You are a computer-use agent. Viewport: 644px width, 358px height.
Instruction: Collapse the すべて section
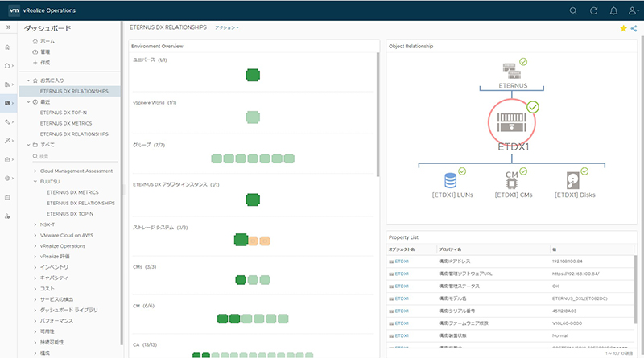28,145
